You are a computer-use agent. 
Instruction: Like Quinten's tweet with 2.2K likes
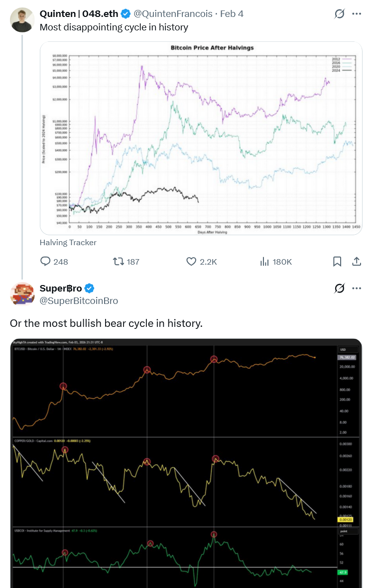192,261
